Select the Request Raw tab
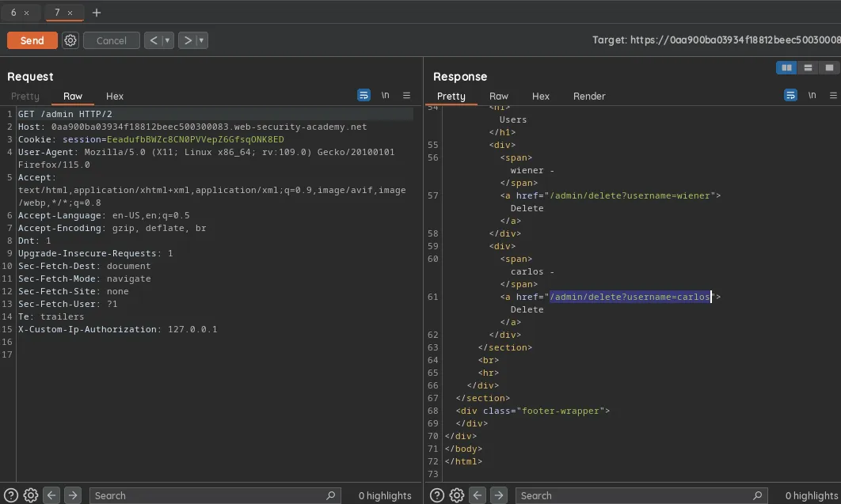841x504 pixels. pos(73,96)
